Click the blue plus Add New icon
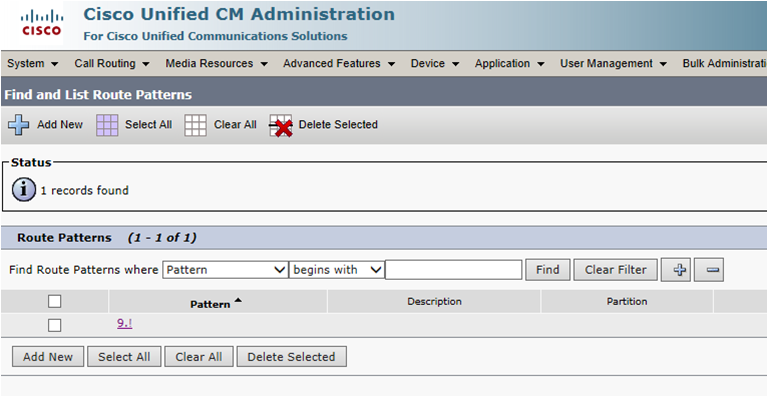This screenshot has width=768, height=397. pyautogui.click(x=19, y=125)
